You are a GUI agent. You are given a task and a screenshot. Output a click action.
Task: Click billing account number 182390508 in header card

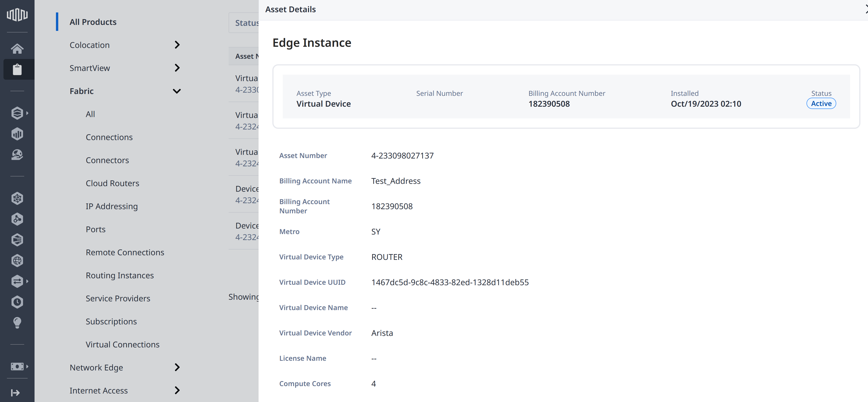point(549,104)
